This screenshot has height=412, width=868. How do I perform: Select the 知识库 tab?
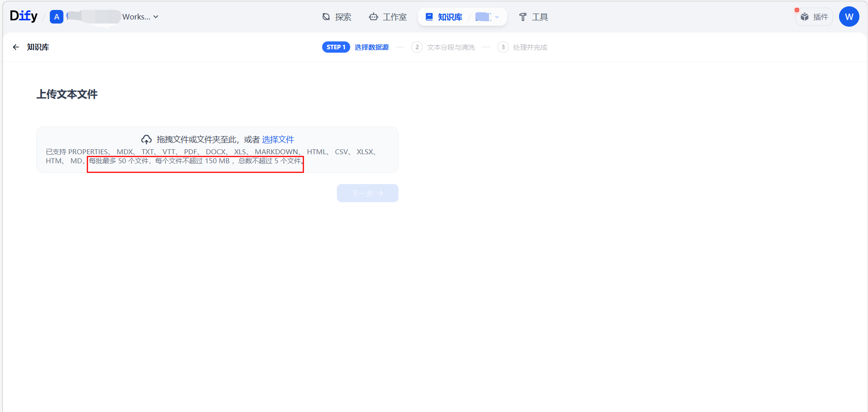444,17
